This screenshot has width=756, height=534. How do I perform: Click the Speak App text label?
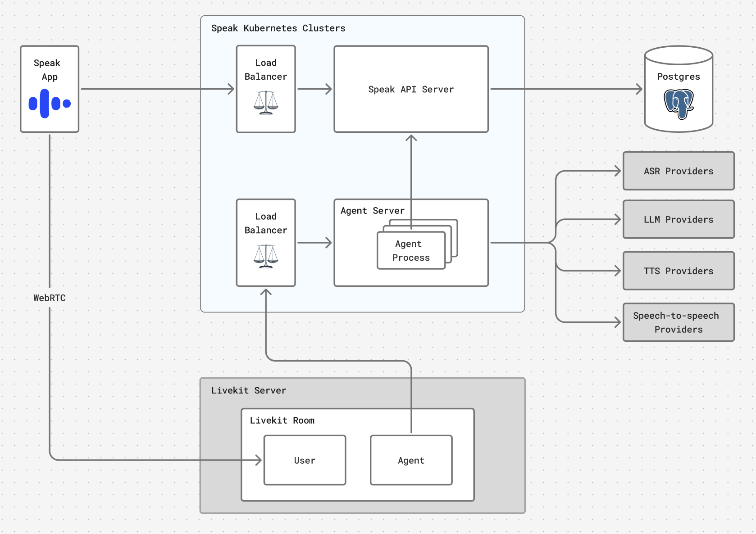tap(48, 70)
